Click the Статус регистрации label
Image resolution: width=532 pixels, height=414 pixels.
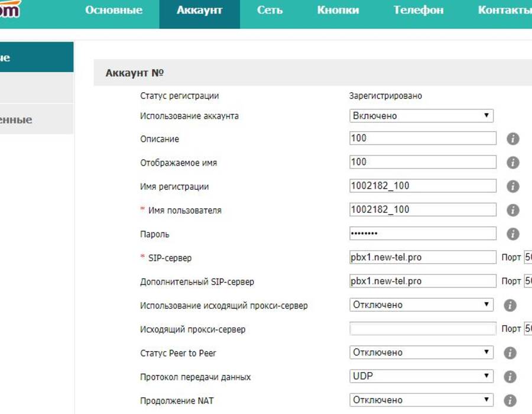click(180, 96)
